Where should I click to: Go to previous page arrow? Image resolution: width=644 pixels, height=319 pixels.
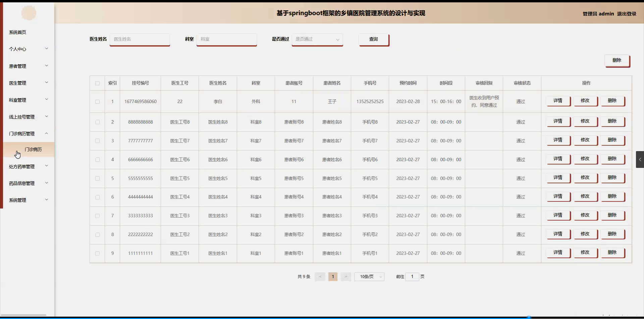pyautogui.click(x=320, y=277)
